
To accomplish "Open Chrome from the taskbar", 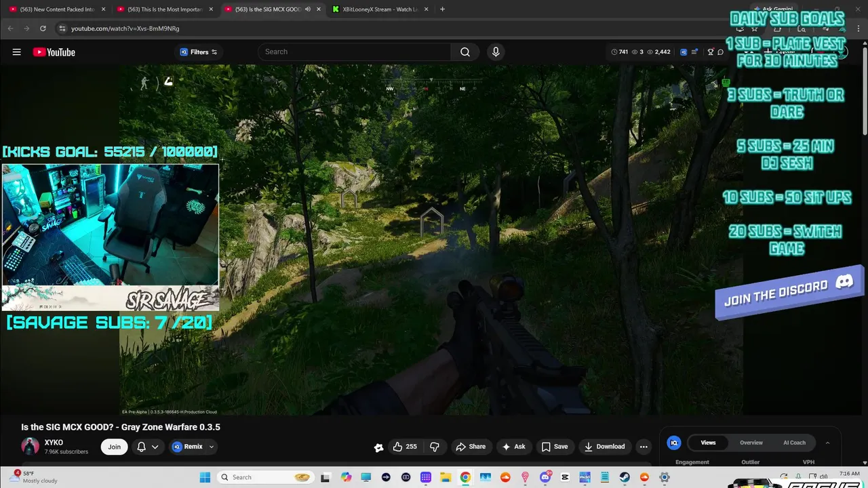I will click(x=465, y=477).
